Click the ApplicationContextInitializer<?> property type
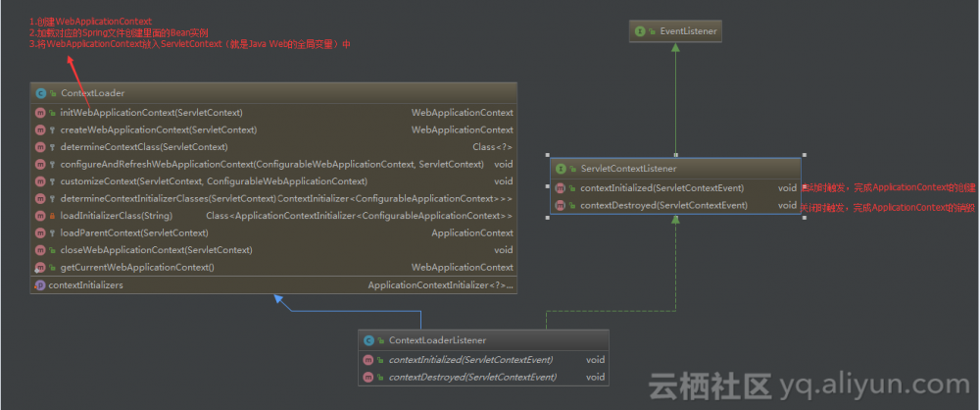 click(441, 284)
